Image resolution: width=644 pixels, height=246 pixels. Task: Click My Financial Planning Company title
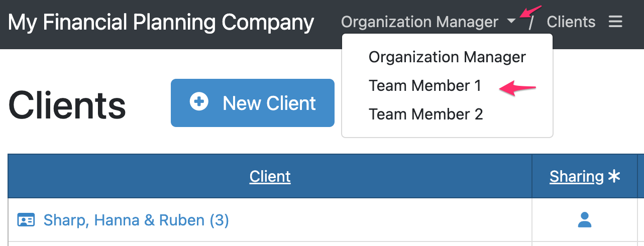point(161,22)
